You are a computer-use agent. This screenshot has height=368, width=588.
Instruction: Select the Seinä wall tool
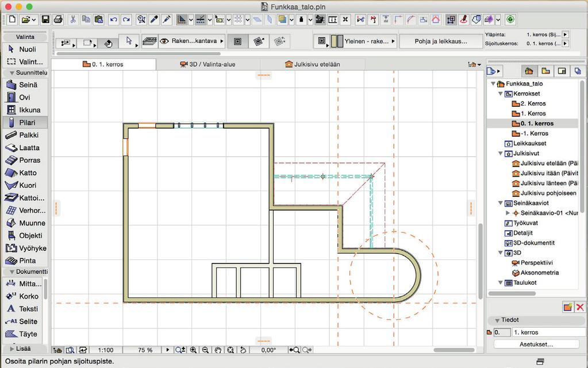pyautogui.click(x=25, y=85)
